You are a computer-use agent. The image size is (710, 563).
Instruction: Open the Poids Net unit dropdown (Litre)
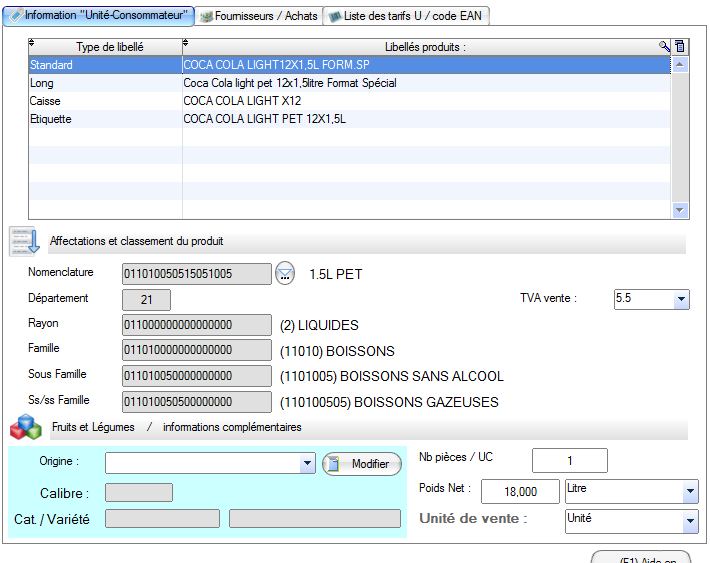coord(689,491)
